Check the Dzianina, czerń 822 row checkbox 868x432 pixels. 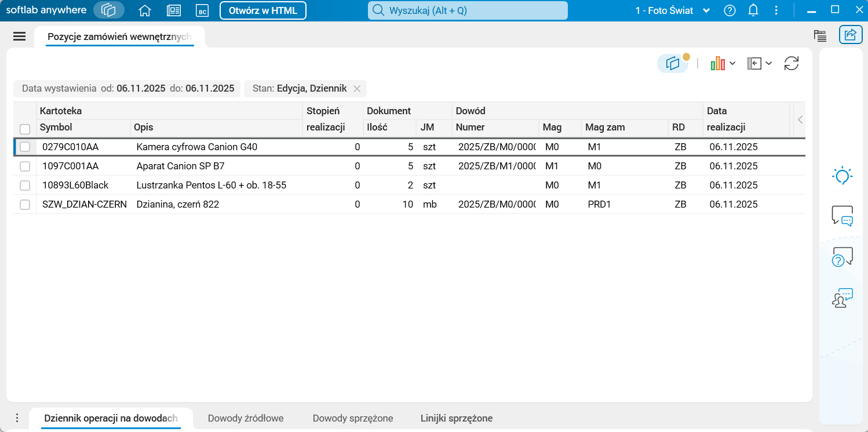[x=25, y=205]
